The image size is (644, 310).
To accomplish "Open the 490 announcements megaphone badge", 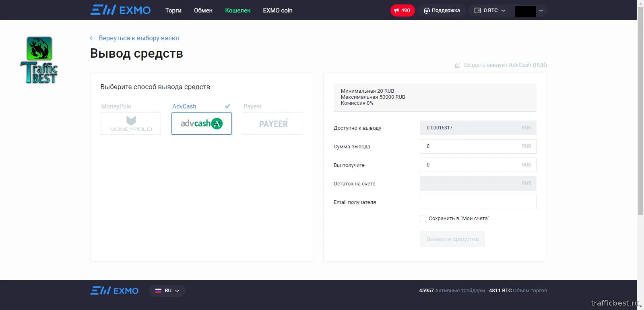I will pos(402,10).
